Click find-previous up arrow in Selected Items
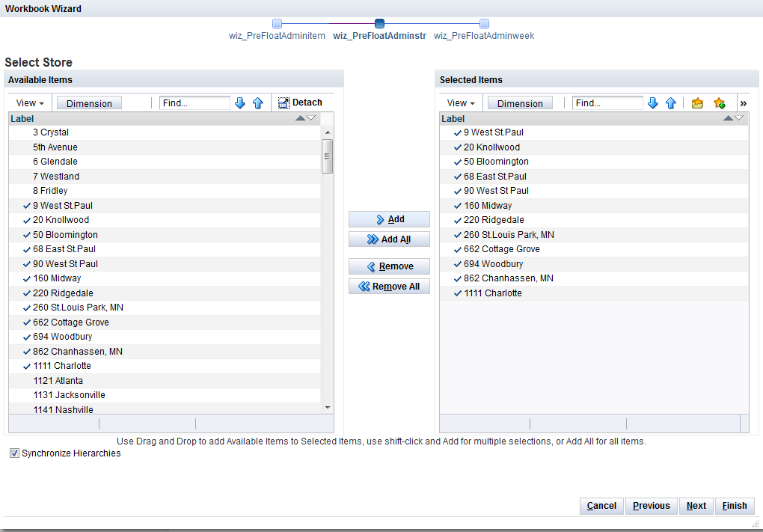The width and height of the screenshot is (763, 532). tap(671, 103)
